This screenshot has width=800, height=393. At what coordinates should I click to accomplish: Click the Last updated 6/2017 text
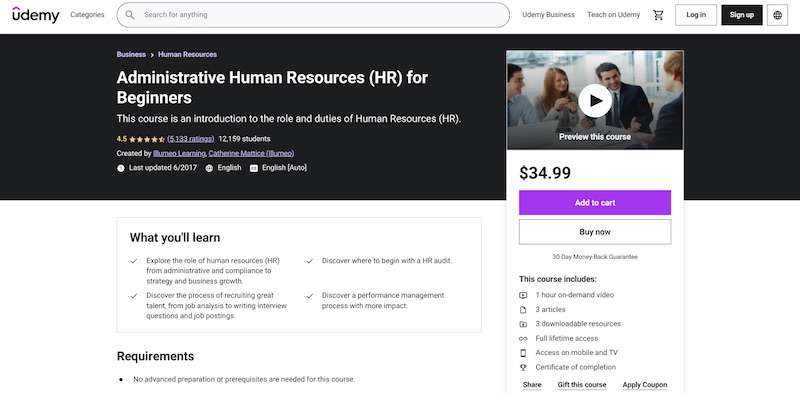point(163,168)
